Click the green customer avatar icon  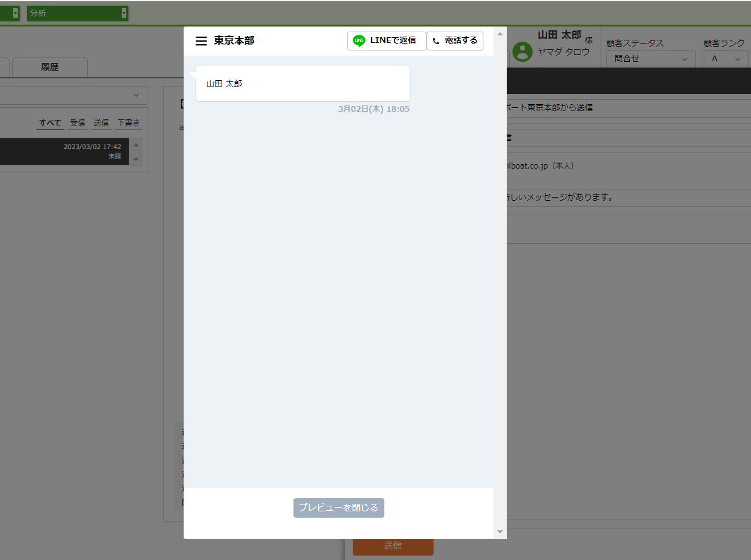coord(523,52)
